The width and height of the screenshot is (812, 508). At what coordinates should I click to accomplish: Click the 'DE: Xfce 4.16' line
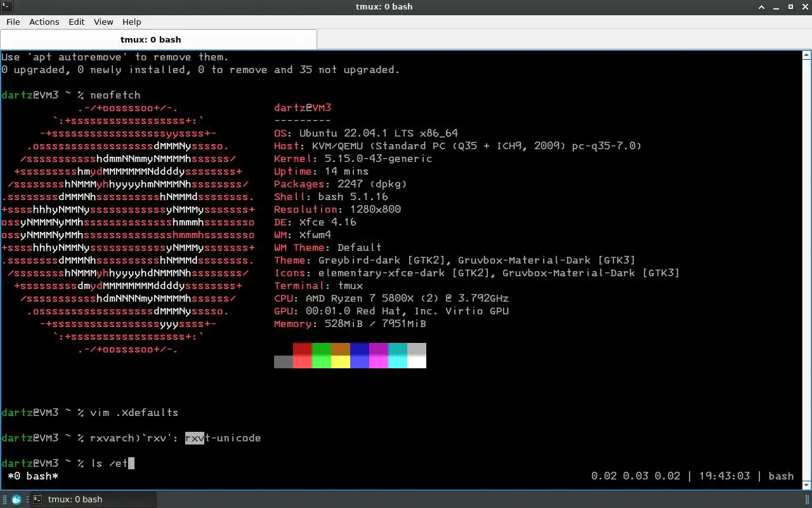[x=315, y=222]
